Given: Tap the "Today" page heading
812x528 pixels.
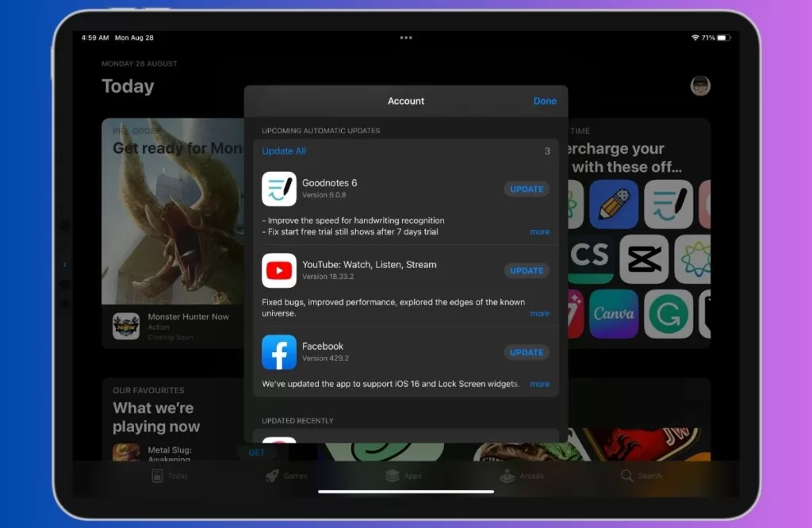Looking at the screenshot, I should (128, 86).
